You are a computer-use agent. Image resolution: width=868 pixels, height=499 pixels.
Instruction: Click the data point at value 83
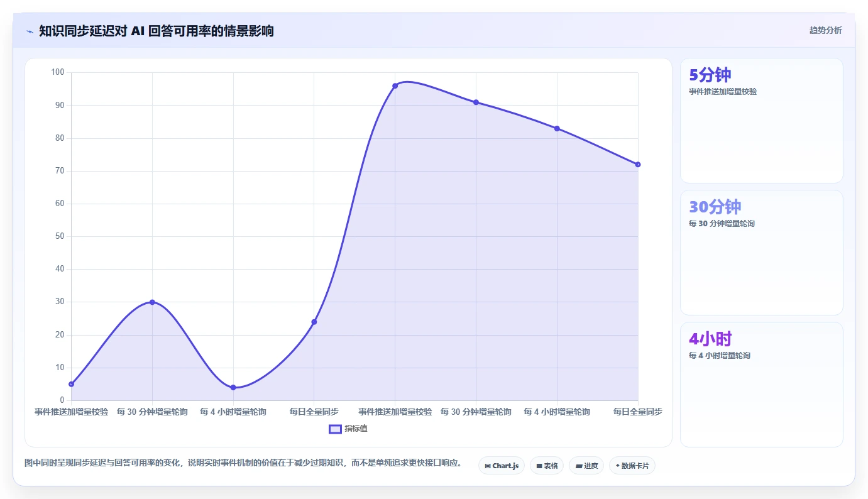pos(557,128)
